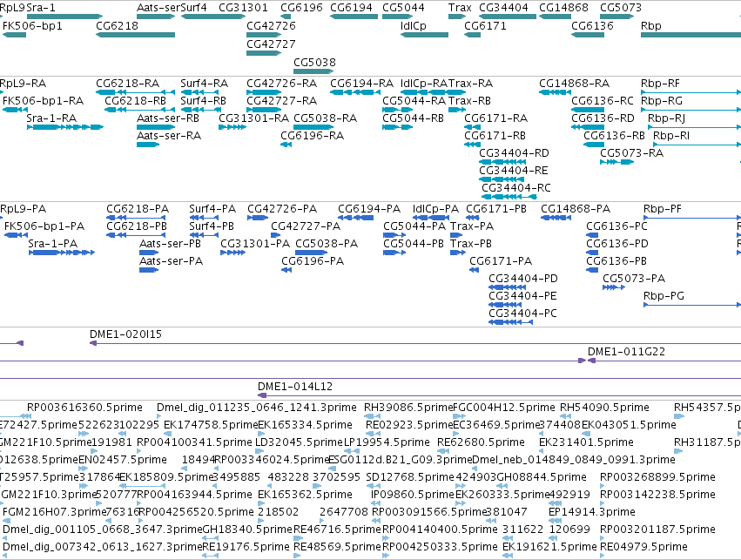Select the CG6136-PD label
741x560 pixels.
click(x=617, y=244)
